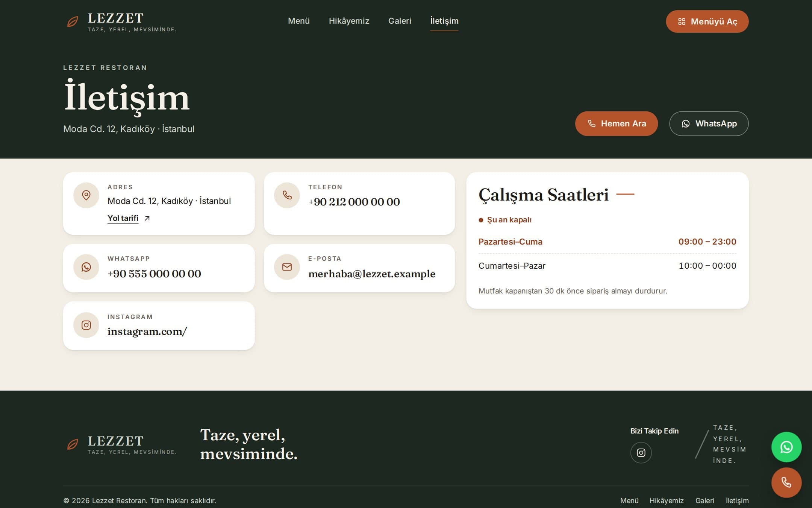Click phone number +90 212 000 00 00
812x508 pixels.
(x=354, y=202)
